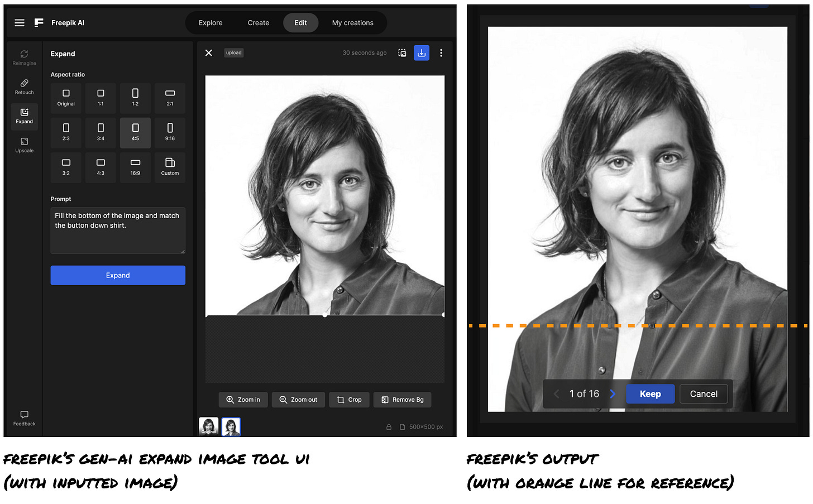813x504 pixels.
Task: Click the Crop button
Action: point(349,400)
